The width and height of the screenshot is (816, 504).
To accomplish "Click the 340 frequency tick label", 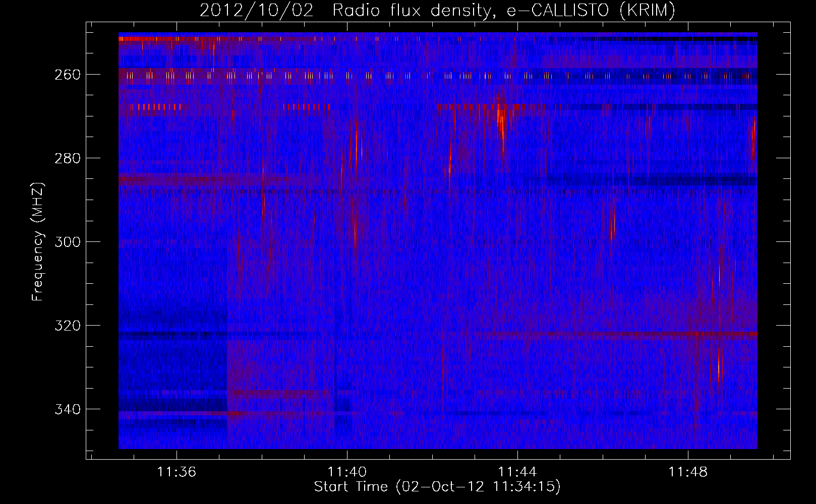I will click(x=68, y=409).
